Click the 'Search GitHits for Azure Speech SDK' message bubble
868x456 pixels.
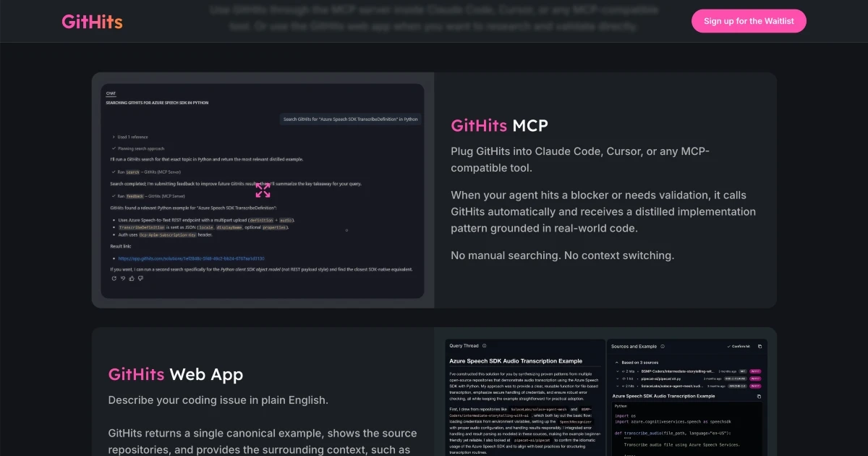click(x=350, y=119)
